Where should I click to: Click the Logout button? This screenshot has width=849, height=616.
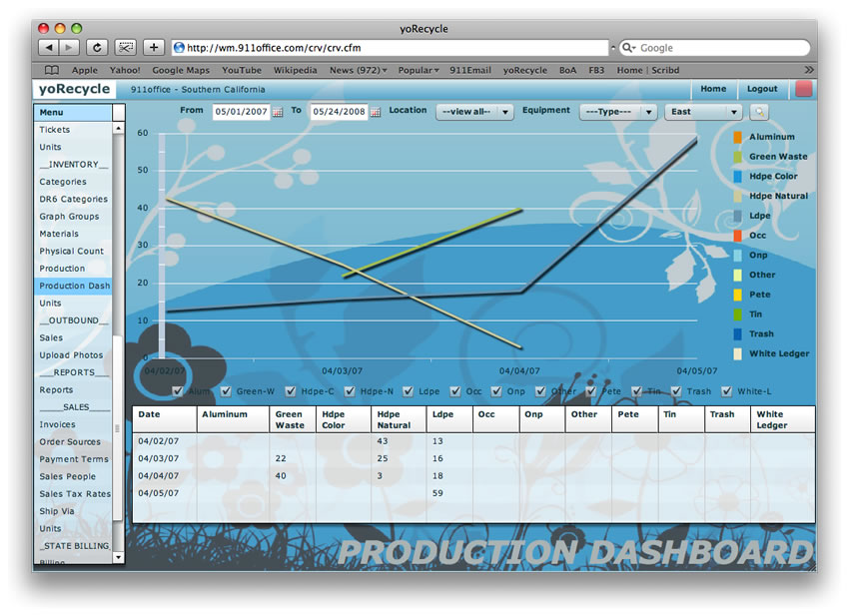(762, 89)
